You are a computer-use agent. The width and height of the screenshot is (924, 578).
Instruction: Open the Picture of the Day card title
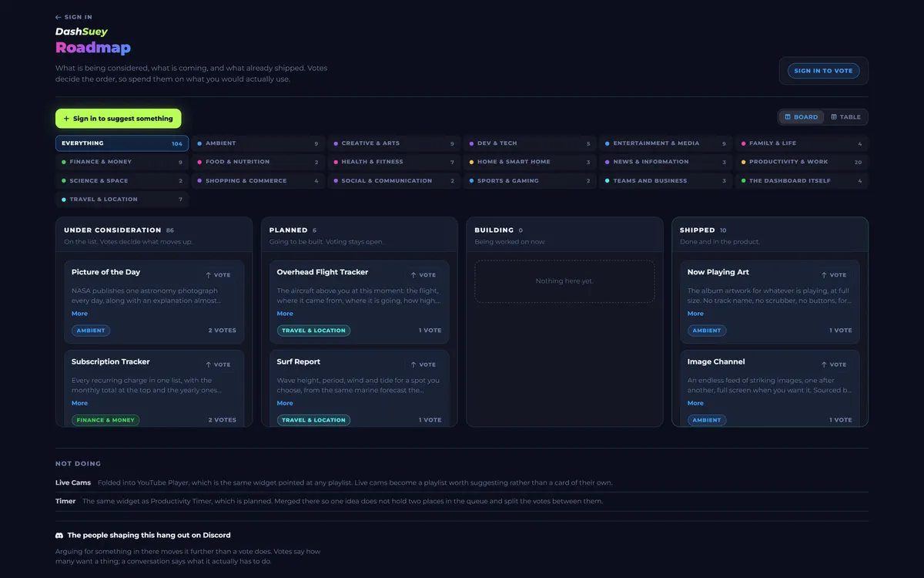[x=105, y=272]
